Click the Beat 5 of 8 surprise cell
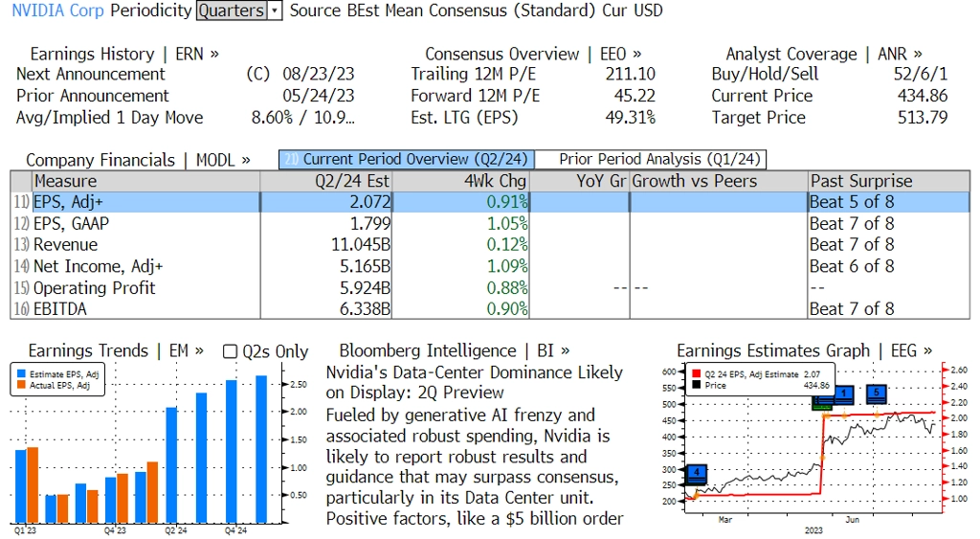This screenshot has width=980, height=539. point(889,202)
